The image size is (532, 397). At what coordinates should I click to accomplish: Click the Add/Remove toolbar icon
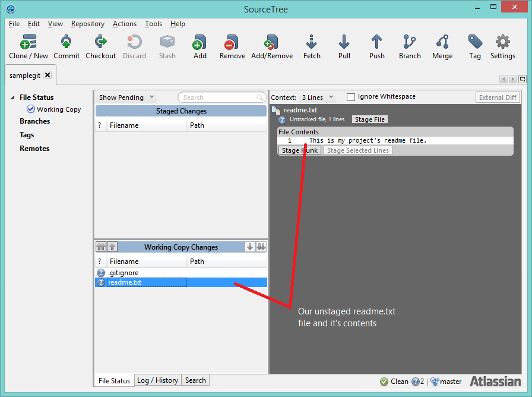tap(272, 47)
